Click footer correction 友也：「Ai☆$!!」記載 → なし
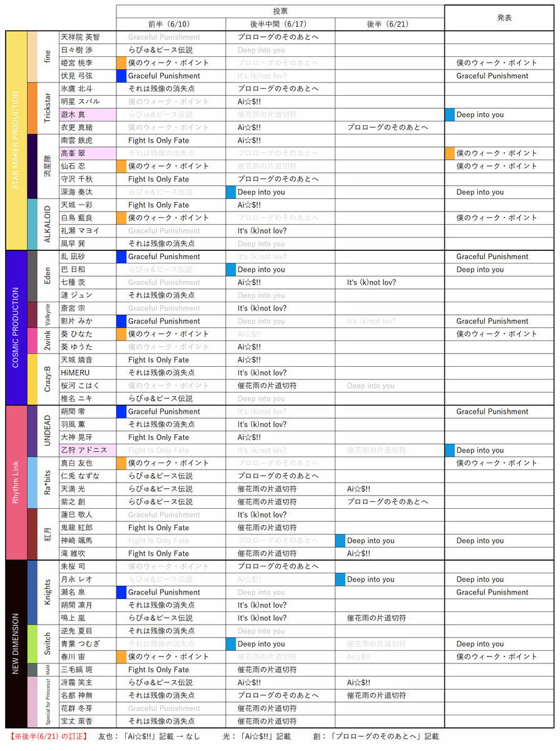560x751 pixels. pyautogui.click(x=149, y=737)
